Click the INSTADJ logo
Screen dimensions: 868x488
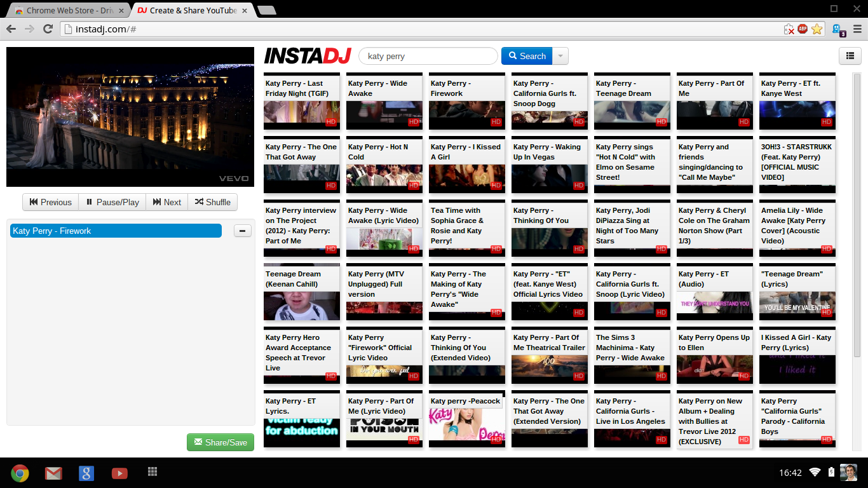coord(308,56)
